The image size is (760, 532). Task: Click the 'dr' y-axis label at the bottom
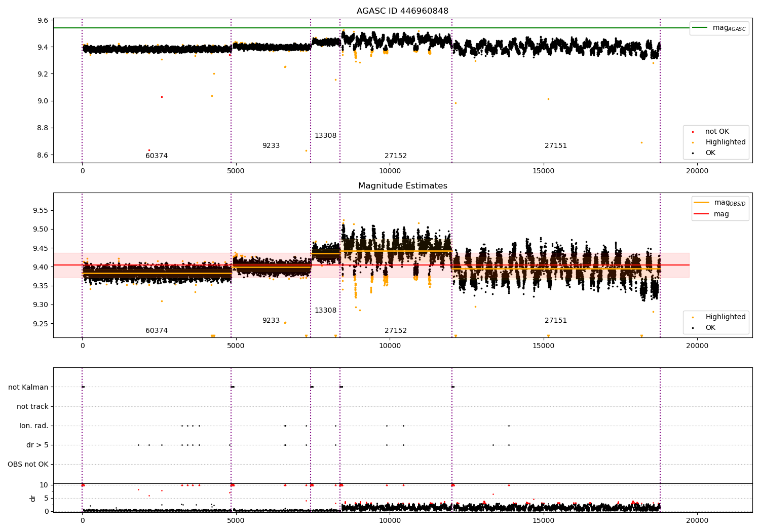[x=33, y=498]
